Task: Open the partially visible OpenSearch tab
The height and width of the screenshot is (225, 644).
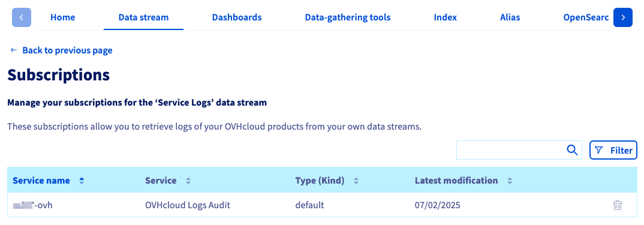Action: pyautogui.click(x=586, y=17)
